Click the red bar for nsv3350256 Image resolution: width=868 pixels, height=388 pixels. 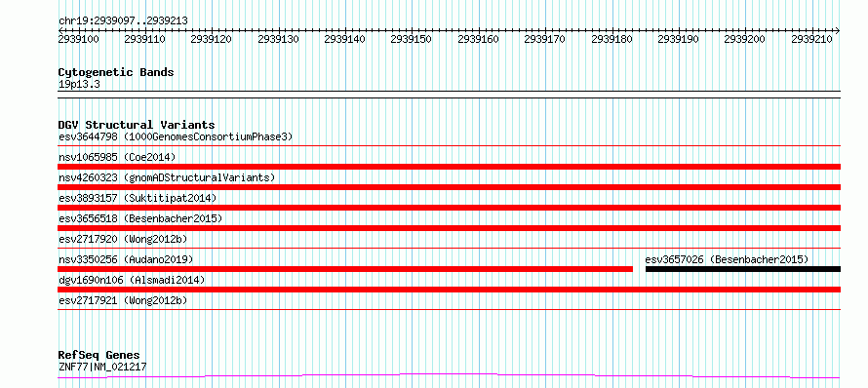345,269
